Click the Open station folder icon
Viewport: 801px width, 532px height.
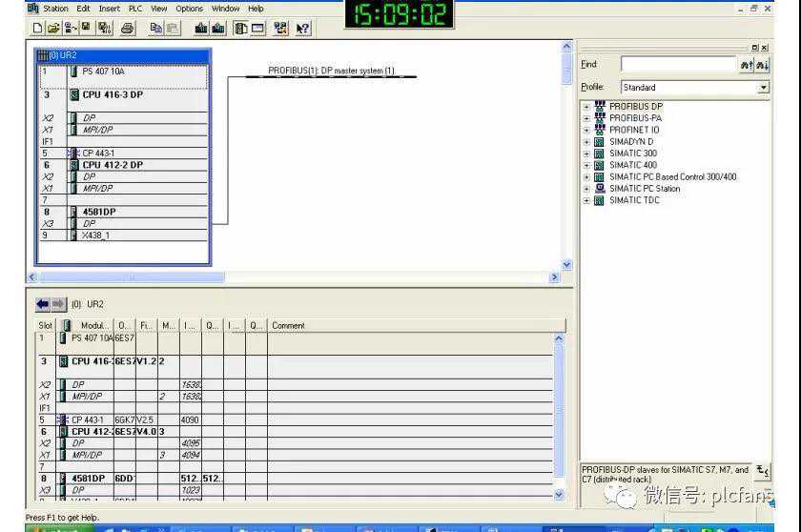52,29
